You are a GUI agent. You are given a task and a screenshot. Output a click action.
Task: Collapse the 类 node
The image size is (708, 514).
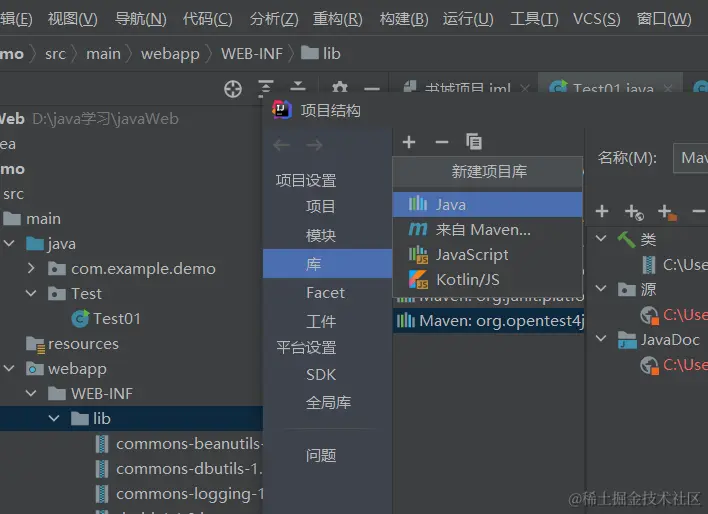click(x=601, y=238)
